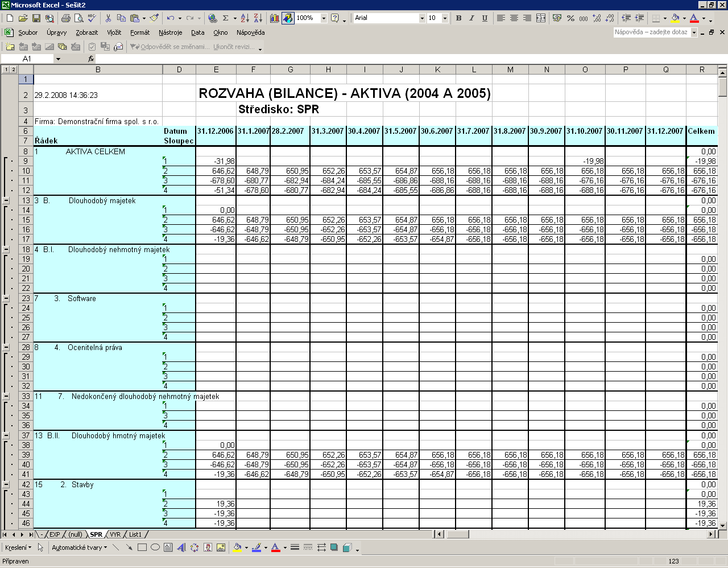The height and width of the screenshot is (568, 728).
Task: Open the borders style dropdown arrow
Action: pos(665,18)
